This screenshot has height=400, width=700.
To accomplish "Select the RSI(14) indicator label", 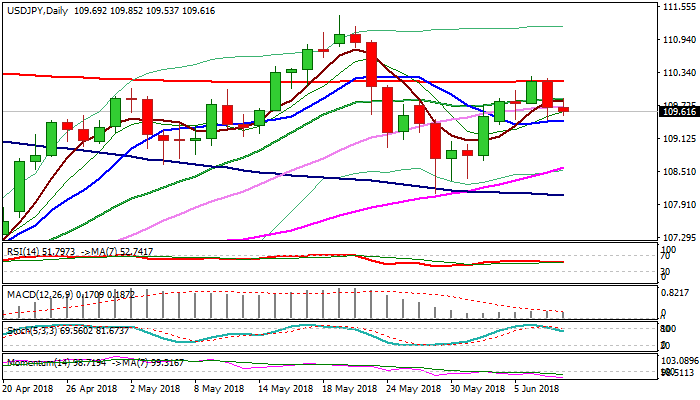I will (22, 253).
